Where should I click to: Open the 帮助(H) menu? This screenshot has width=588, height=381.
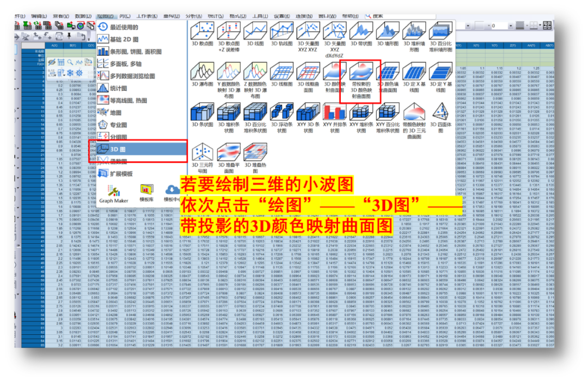[350, 16]
